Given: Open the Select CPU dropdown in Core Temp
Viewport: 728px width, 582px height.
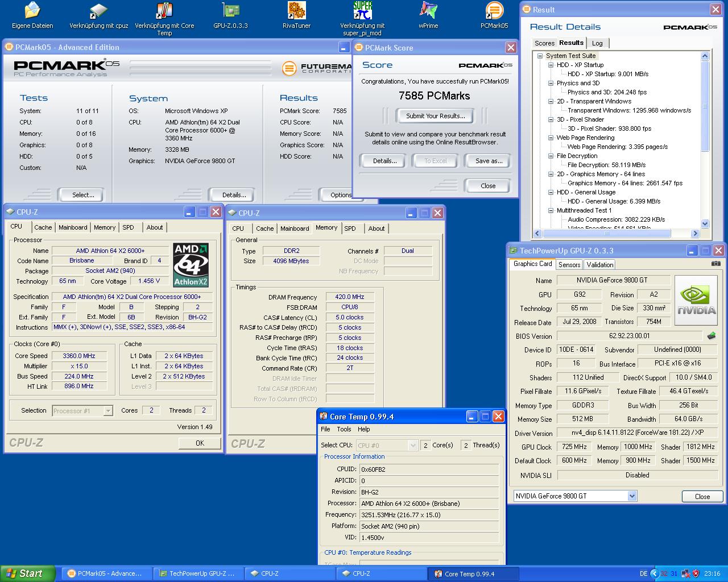Looking at the screenshot, I should click(x=414, y=446).
